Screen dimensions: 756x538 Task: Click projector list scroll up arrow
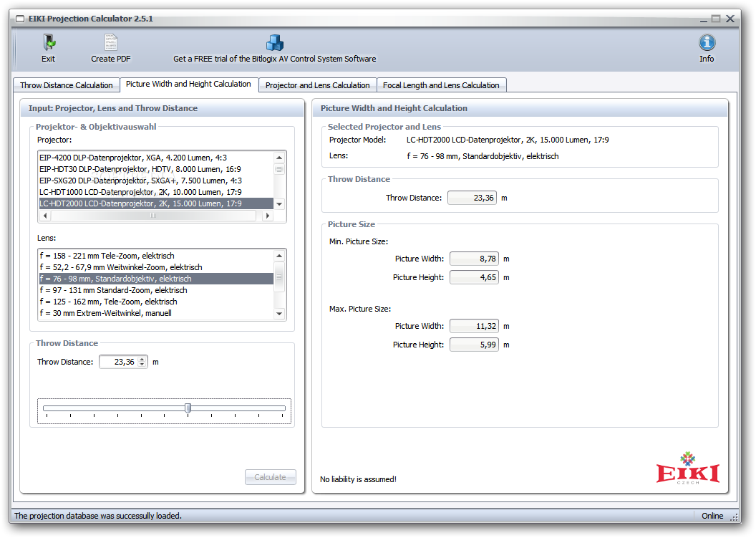[279, 158]
